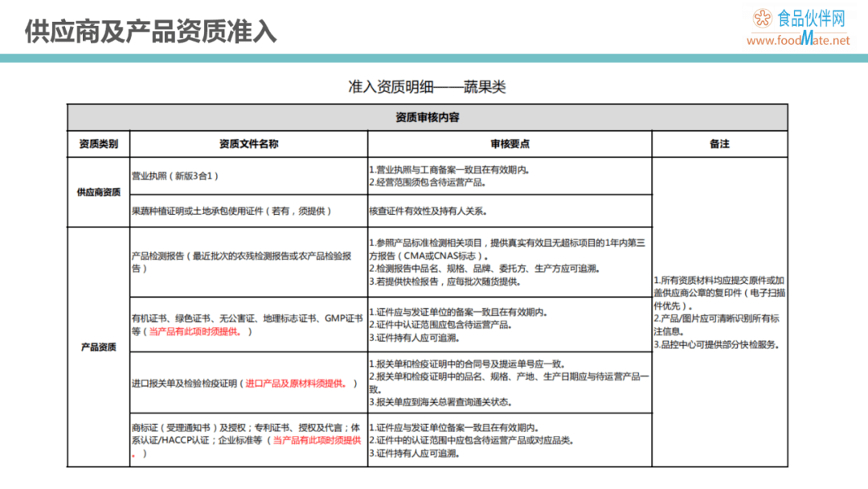Viewport: 868px width, 489px height.
Task: Select the 产品资质 category cell
Action: pyautogui.click(x=99, y=347)
